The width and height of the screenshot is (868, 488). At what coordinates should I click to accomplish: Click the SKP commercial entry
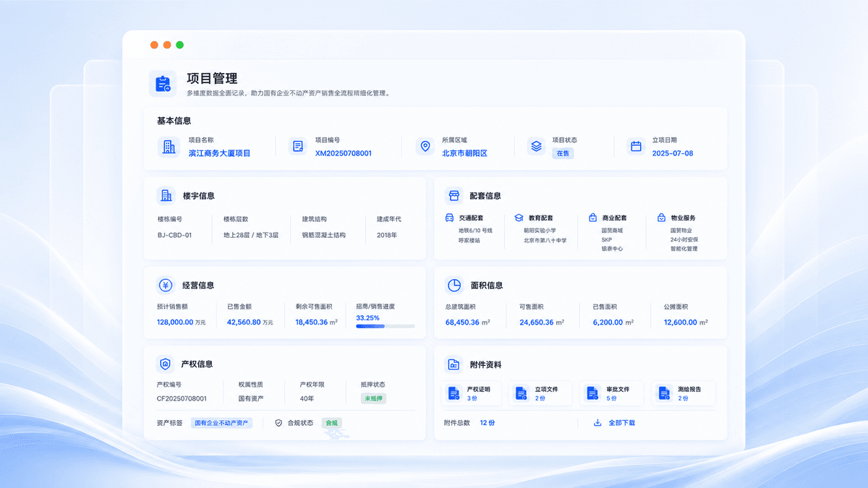click(606, 239)
